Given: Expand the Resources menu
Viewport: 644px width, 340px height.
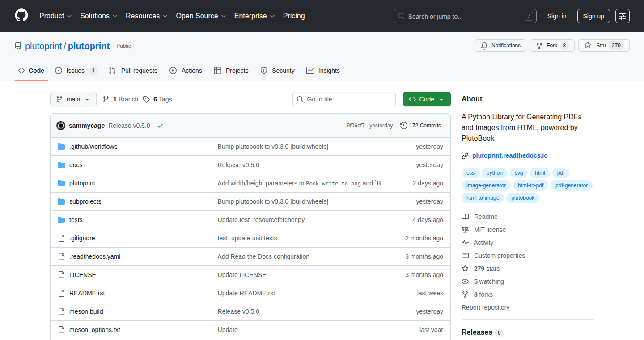Looking at the screenshot, I should 147,16.
